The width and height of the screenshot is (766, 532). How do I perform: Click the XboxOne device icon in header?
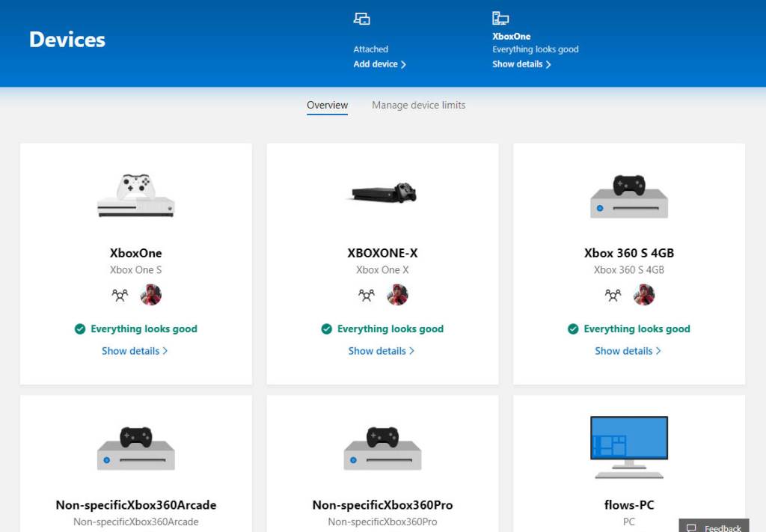500,19
